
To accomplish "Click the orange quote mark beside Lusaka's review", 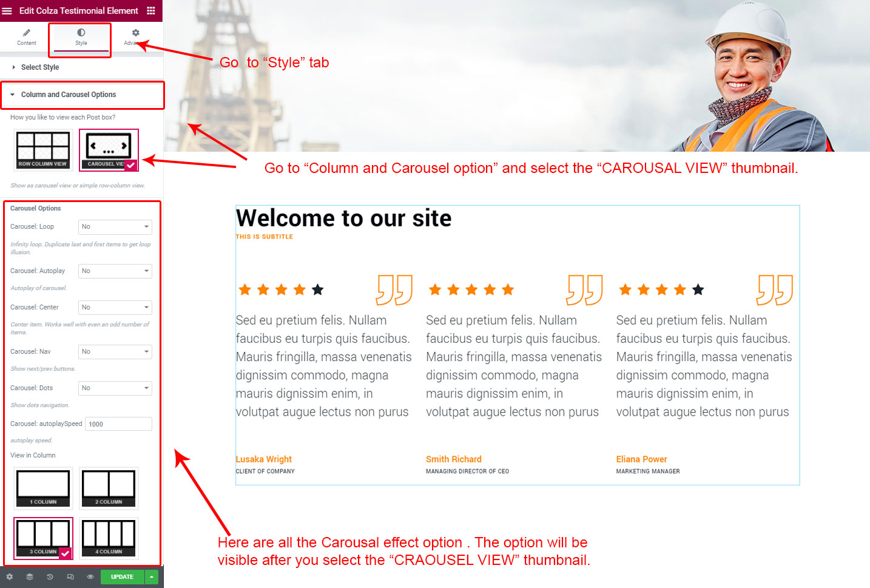I will (394, 289).
